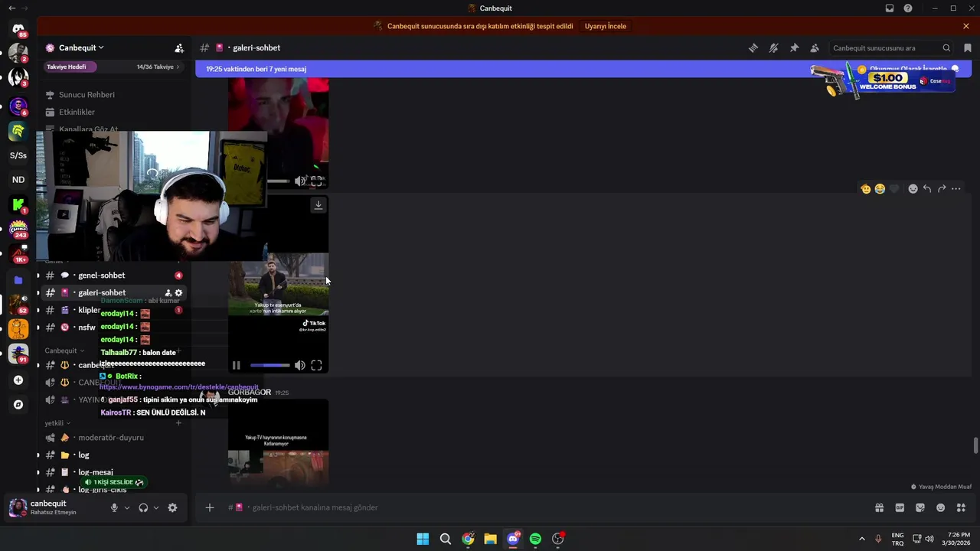Viewport: 980px width, 551px height.
Task: Open Discord direct messages home icon
Action: [x=18, y=29]
